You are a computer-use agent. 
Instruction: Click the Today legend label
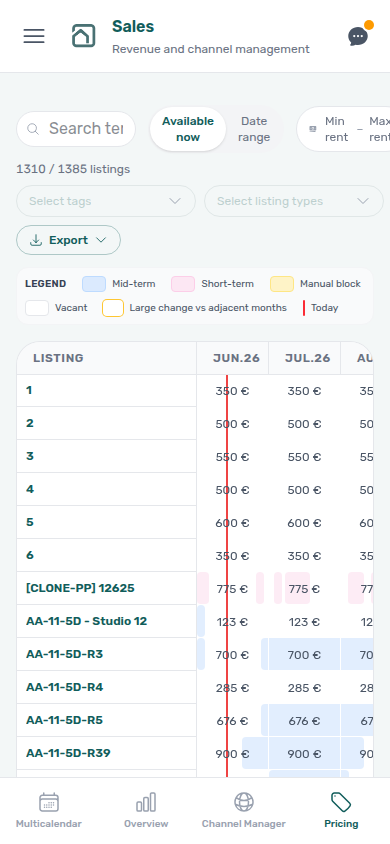pyautogui.click(x=324, y=308)
